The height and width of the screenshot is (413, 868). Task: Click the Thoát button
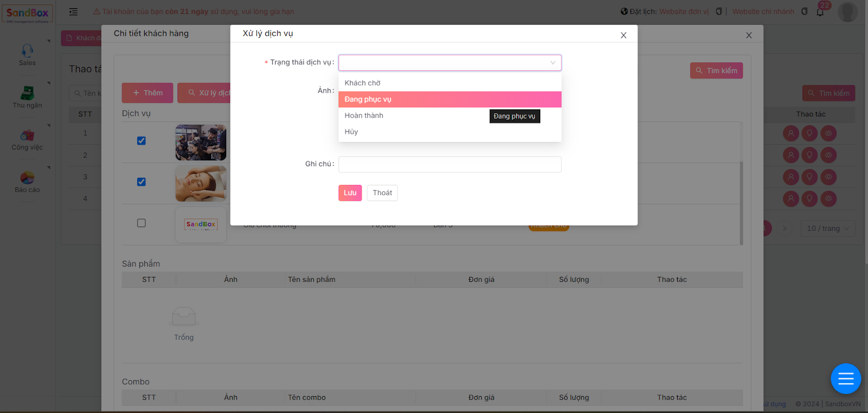(382, 193)
